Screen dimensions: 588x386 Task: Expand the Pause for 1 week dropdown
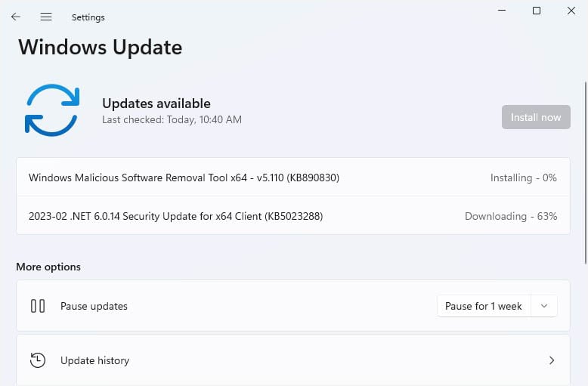click(544, 306)
